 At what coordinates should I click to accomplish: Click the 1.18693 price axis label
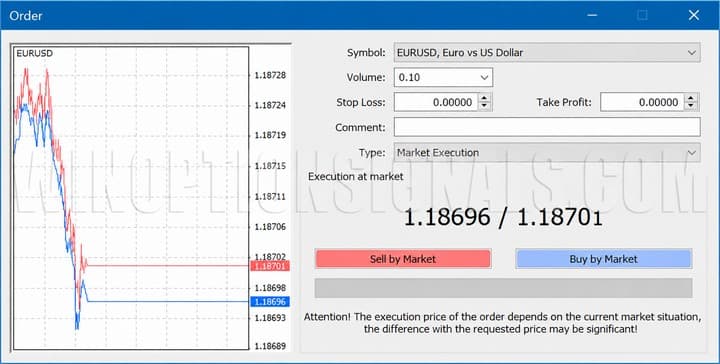pos(270,318)
